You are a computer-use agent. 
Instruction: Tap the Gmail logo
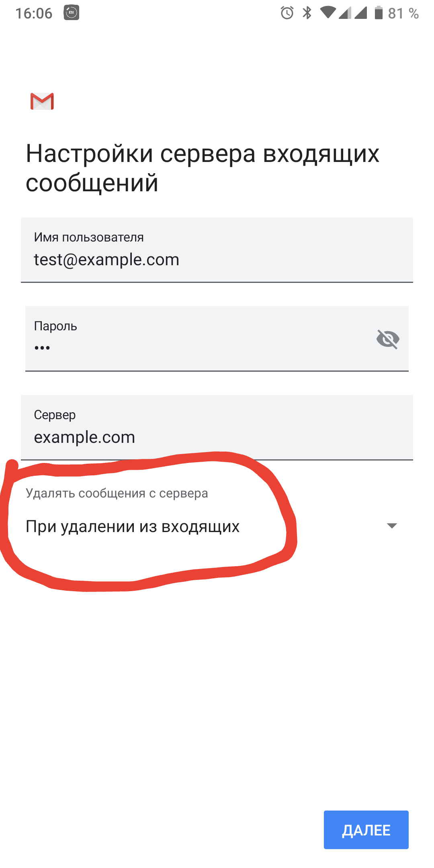pyautogui.click(x=42, y=101)
